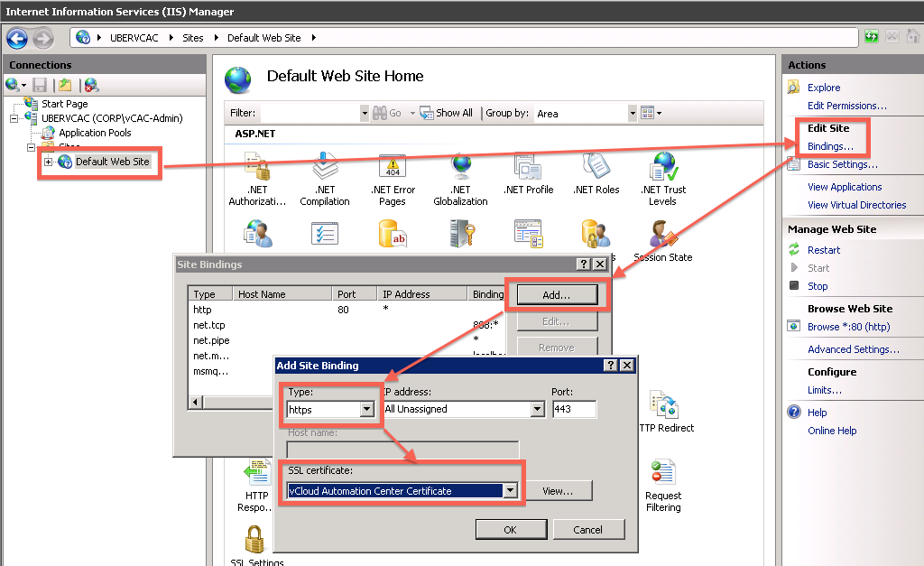Click View Virtual Directories link
This screenshot has height=566, width=924.
pyautogui.click(x=857, y=205)
